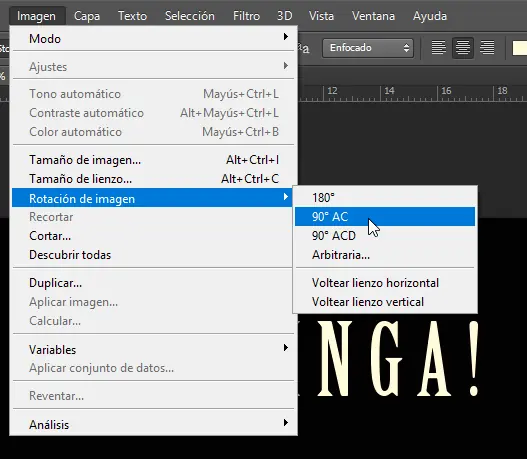Open the 3D menu
Screen dimensions: 527x459
tap(284, 16)
